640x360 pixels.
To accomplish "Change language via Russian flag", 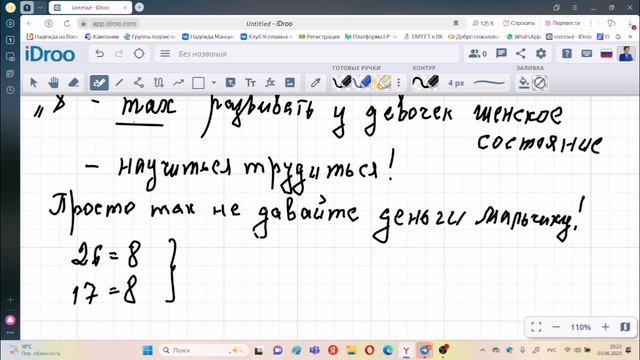I will [x=606, y=54].
